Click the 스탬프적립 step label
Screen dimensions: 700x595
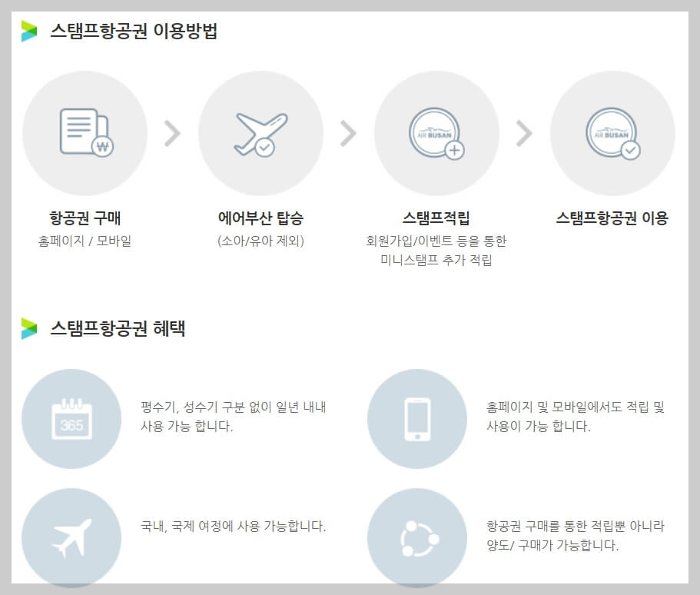click(436, 218)
